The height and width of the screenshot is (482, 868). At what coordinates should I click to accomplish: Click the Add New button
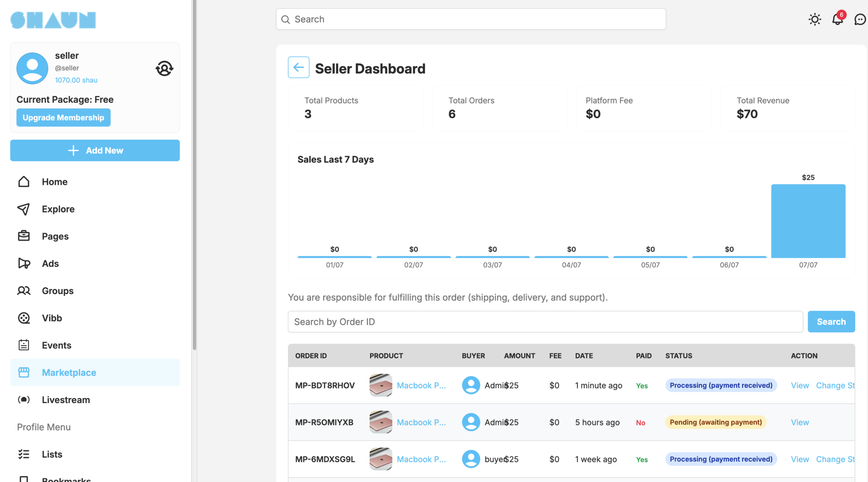tap(95, 150)
